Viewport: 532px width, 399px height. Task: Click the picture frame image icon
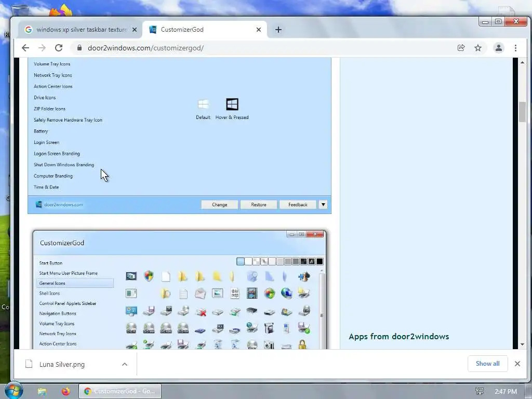pyautogui.click(x=218, y=293)
